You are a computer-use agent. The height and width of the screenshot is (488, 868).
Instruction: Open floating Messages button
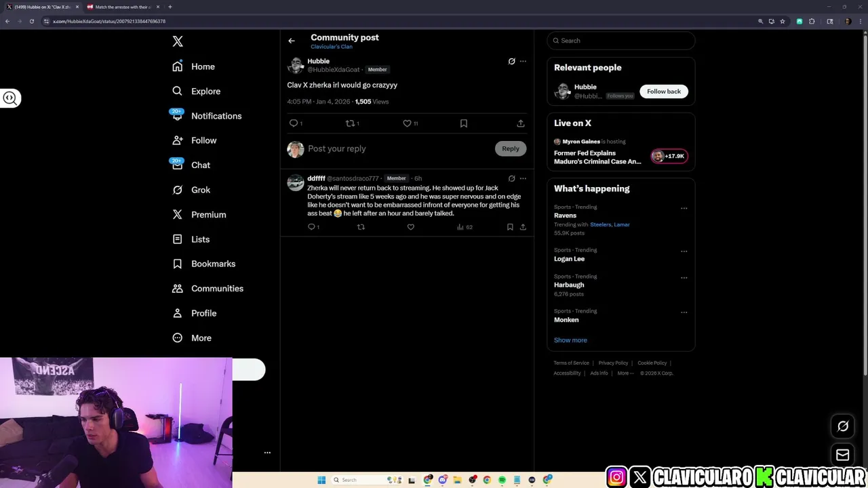843,455
